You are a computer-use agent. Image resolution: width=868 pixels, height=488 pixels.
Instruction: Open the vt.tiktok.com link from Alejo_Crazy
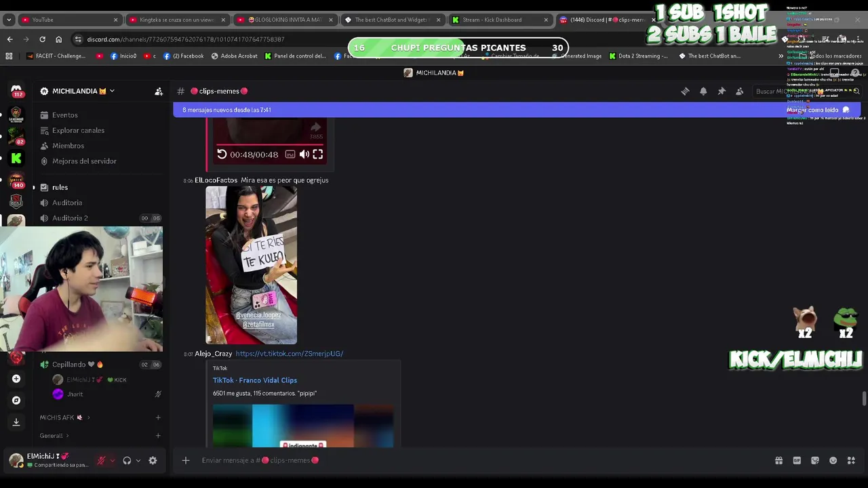pyautogui.click(x=289, y=354)
